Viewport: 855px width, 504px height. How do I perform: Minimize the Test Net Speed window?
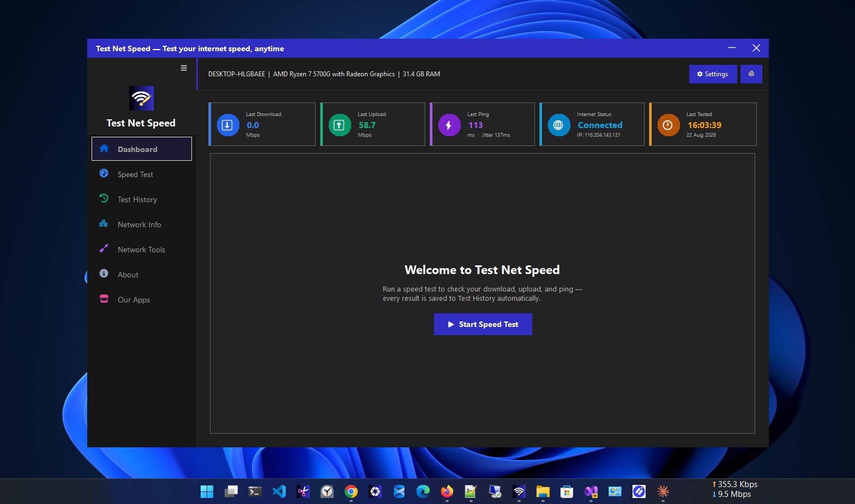point(732,48)
